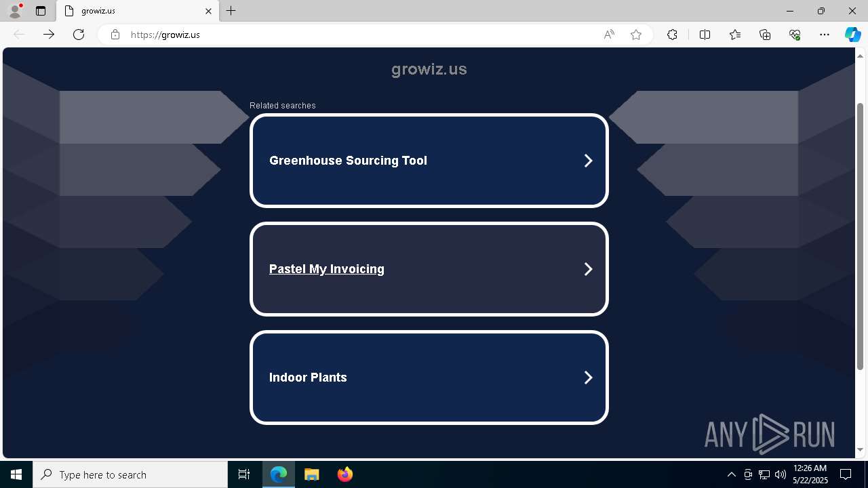Click chevron on Pastel My Invoicing card

tap(589, 269)
